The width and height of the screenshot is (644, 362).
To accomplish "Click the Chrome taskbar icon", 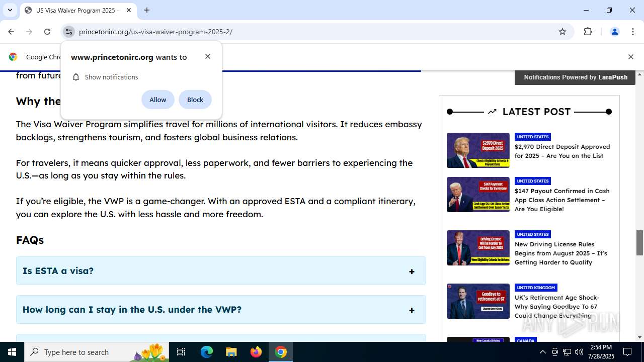I will tap(281, 352).
